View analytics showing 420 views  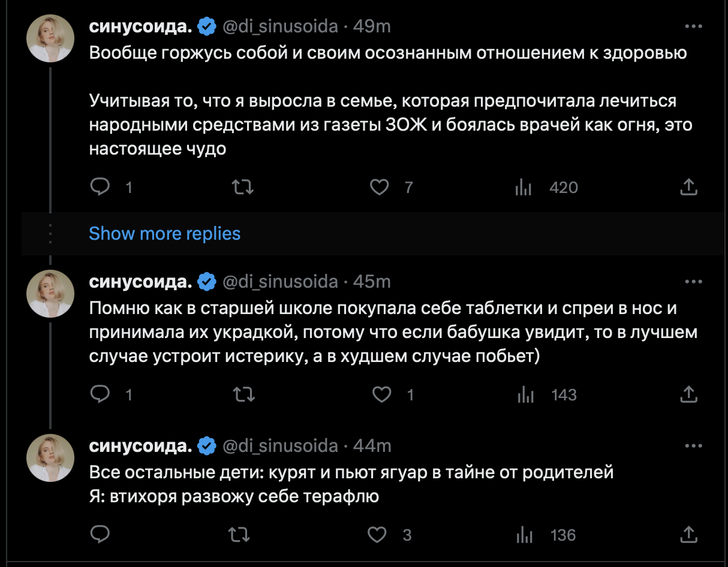coord(524,188)
